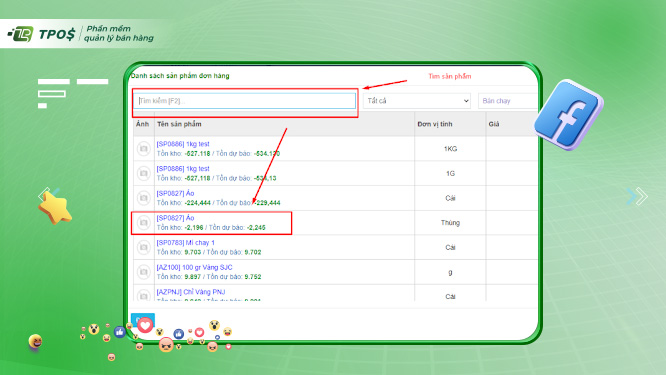Image resolution: width=666 pixels, height=375 pixels.
Task: Click forecast value '9.752' of Vàng SJC
Action: pos(253,276)
